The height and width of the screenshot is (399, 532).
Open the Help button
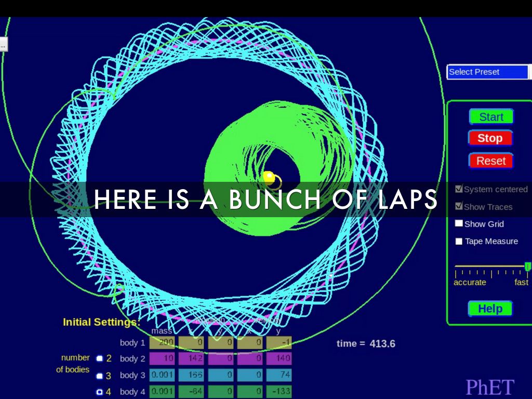[490, 309]
